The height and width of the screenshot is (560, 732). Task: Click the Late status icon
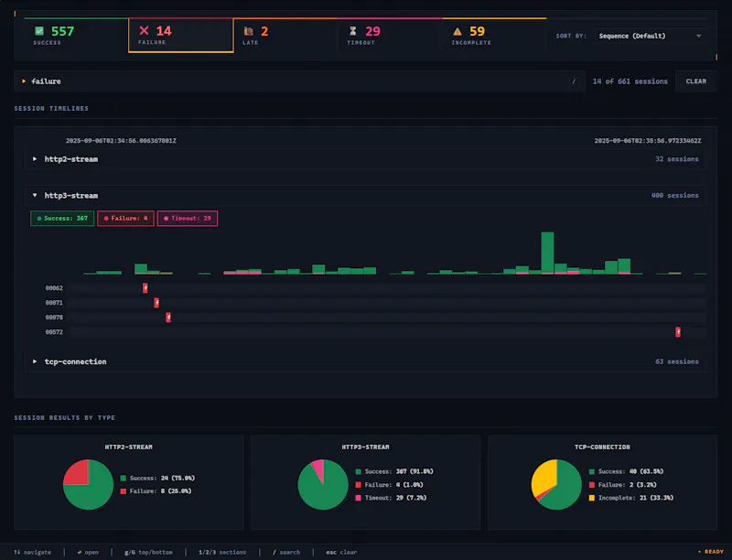tap(248, 31)
